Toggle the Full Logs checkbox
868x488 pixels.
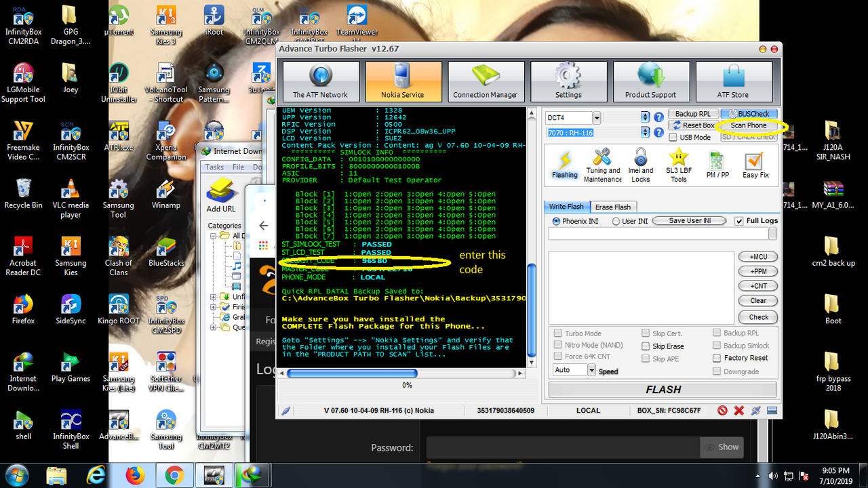740,221
